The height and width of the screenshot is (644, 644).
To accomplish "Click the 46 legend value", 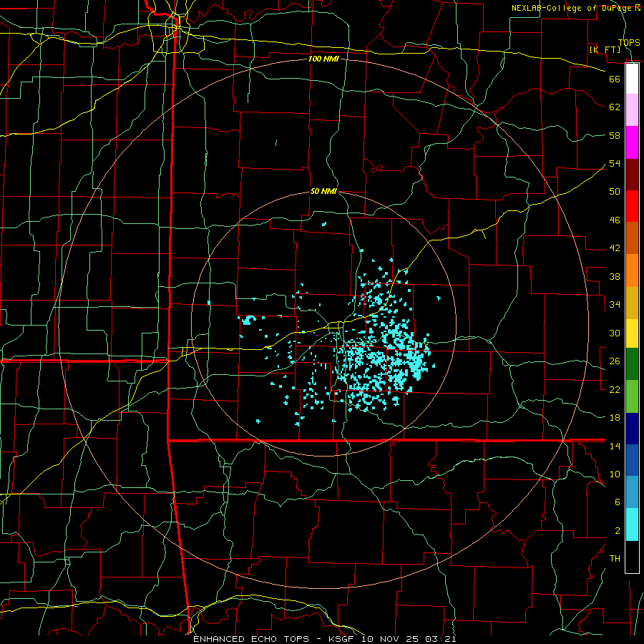I will 615,220.
